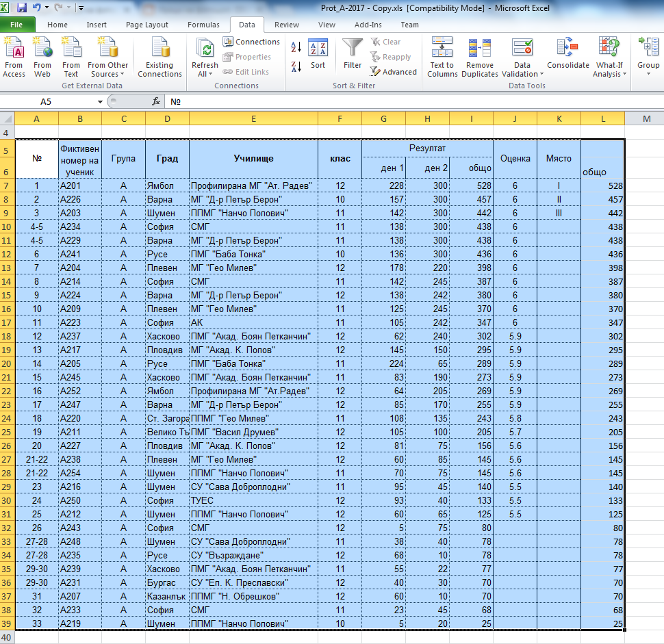Open the Sort dialog
This screenshot has width=664, height=644.
coord(318,54)
